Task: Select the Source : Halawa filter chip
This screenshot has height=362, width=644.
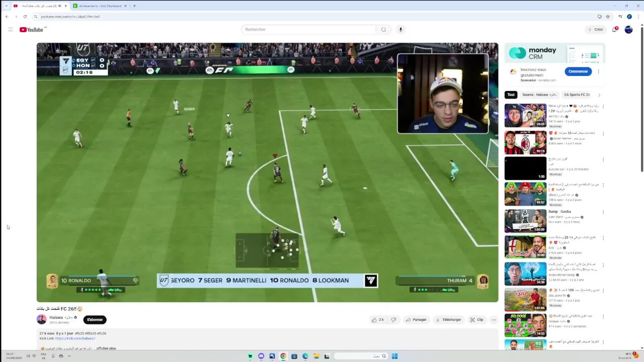Action: (539, 95)
